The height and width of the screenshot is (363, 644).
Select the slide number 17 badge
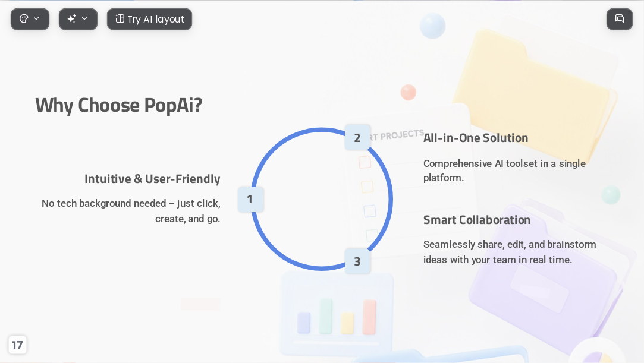coord(17,345)
